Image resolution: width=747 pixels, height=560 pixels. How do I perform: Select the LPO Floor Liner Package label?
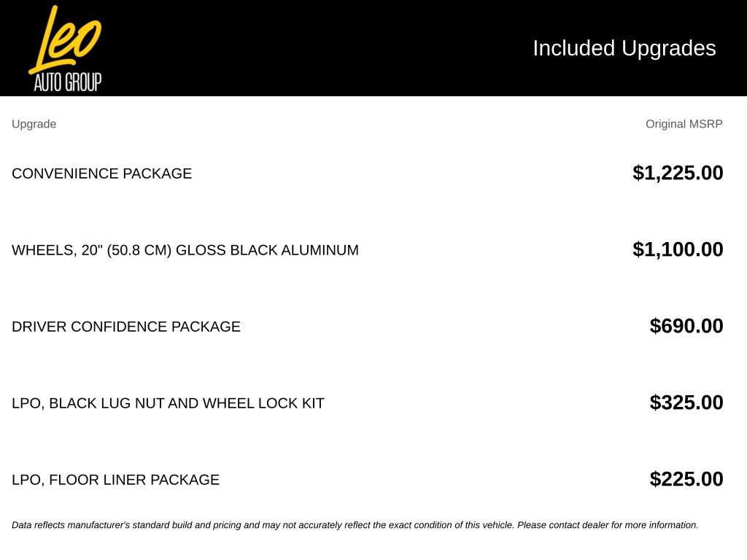click(116, 480)
